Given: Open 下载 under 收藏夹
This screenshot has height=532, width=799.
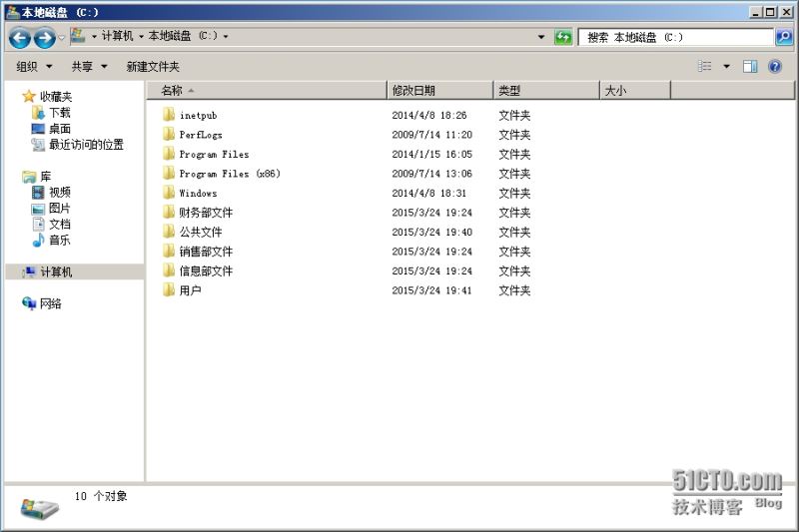Looking at the screenshot, I should (x=59, y=113).
